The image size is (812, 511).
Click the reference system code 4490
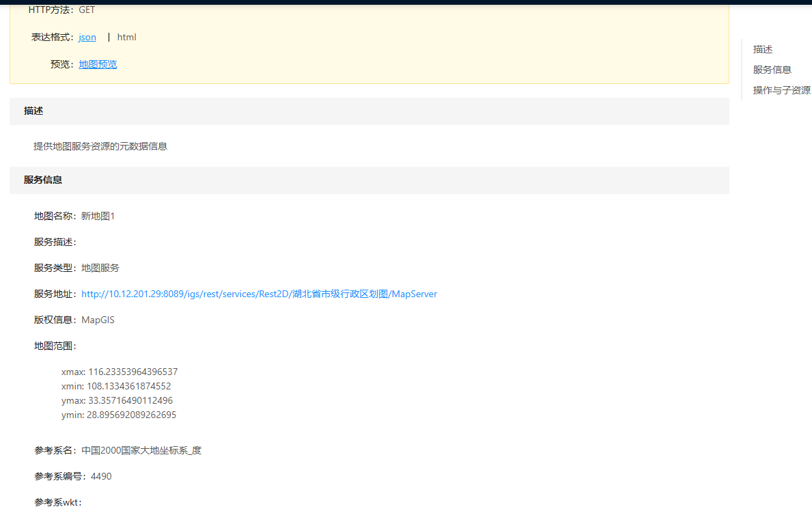(x=101, y=476)
